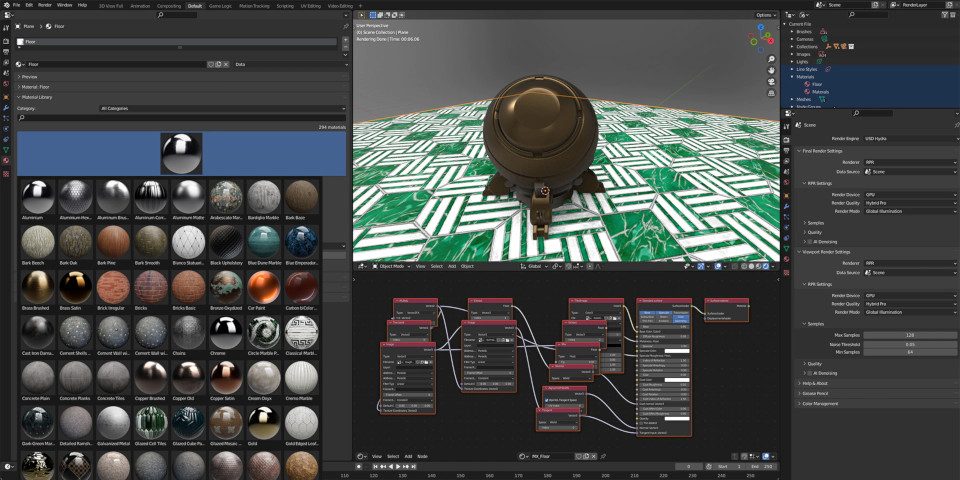This screenshot has width=960, height=480.
Task: Open the Render menu
Action: tap(44, 5)
